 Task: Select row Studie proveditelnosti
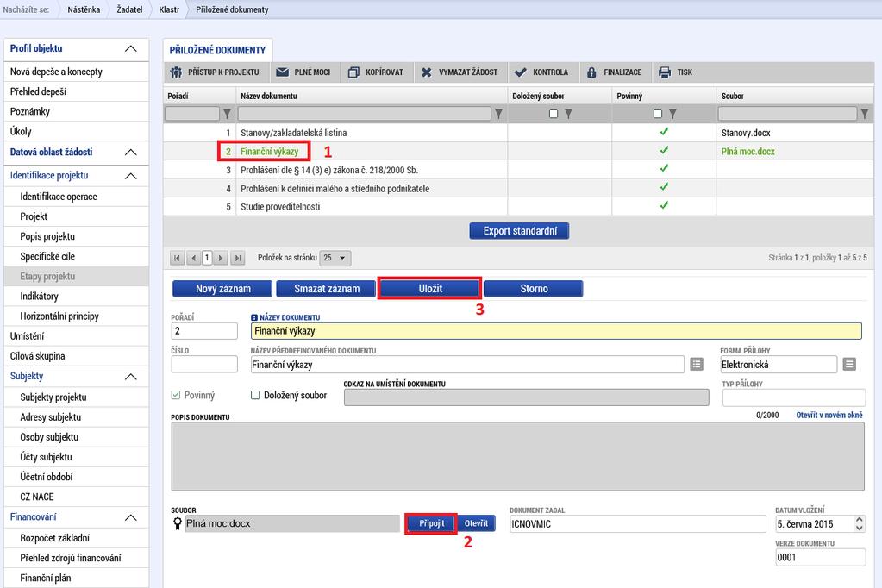pyautogui.click(x=518, y=207)
